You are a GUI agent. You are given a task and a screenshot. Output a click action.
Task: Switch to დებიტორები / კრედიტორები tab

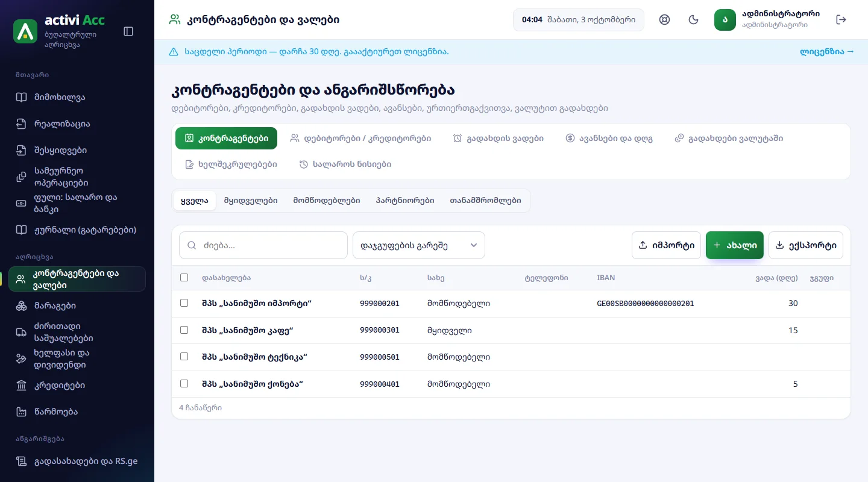(x=360, y=138)
